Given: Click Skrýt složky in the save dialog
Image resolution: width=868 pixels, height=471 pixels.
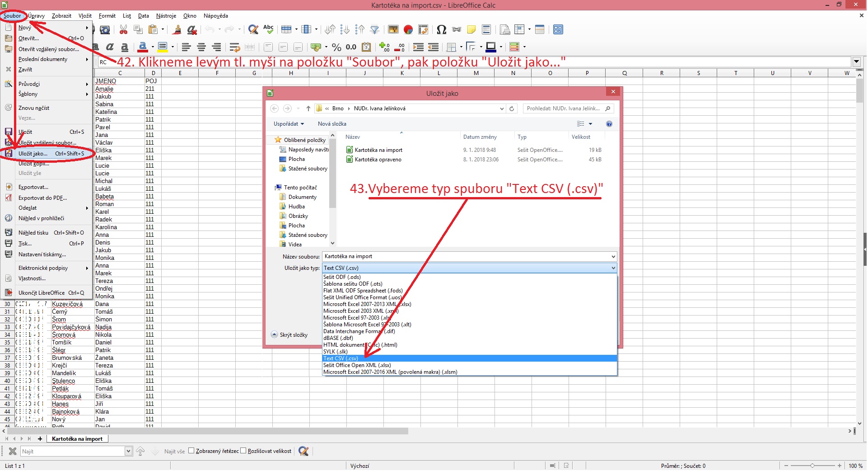Looking at the screenshot, I should pyautogui.click(x=289, y=335).
